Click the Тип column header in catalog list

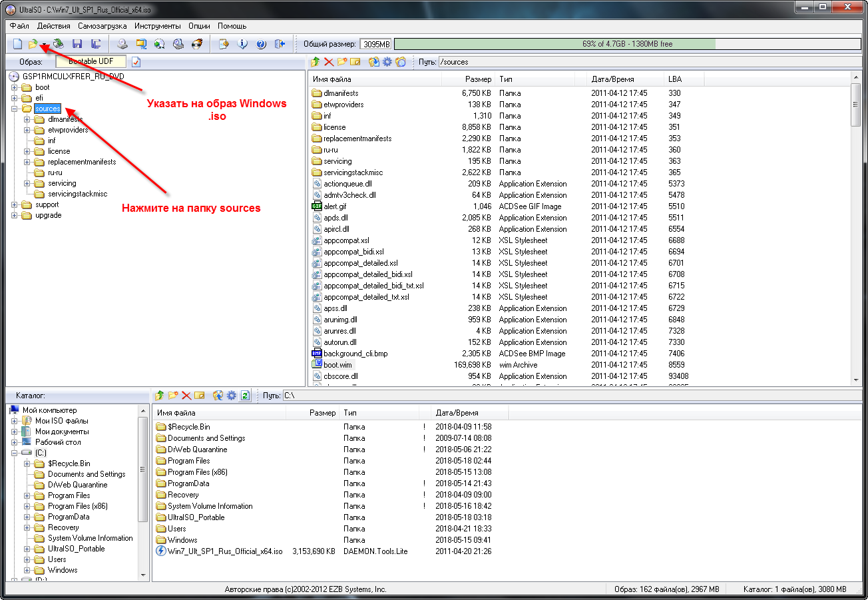[x=379, y=413]
